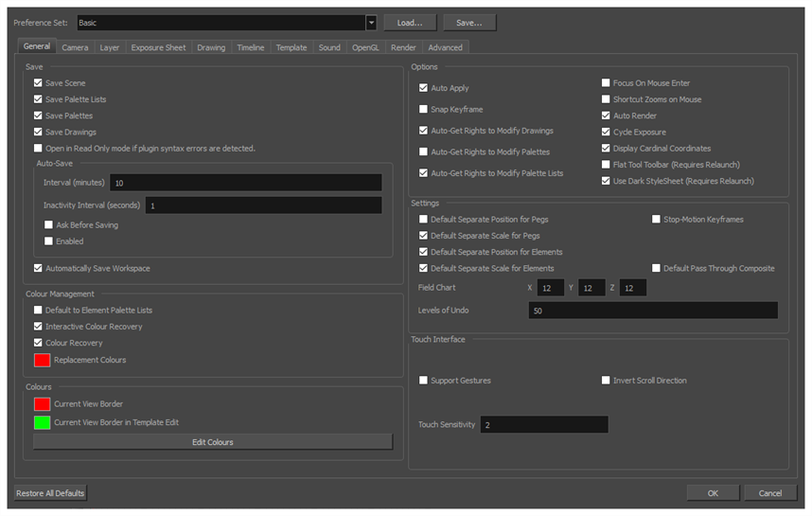Select the General tab
Viewport: 812px width, 516px height.
click(x=37, y=46)
